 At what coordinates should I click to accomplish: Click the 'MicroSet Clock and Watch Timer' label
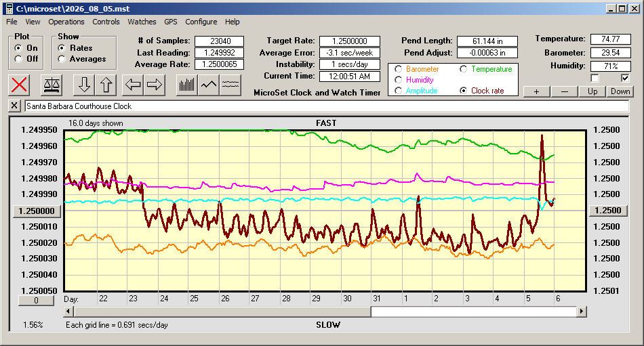click(x=317, y=93)
